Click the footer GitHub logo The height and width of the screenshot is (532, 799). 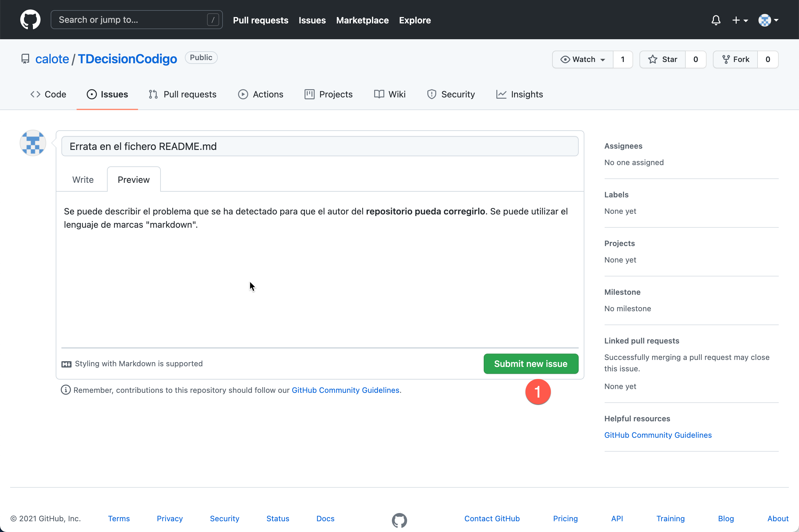pyautogui.click(x=399, y=520)
